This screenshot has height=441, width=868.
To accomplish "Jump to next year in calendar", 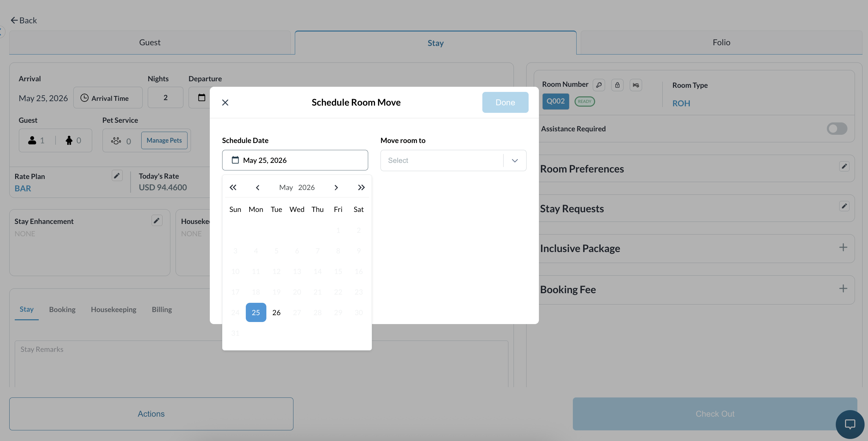I will [361, 187].
